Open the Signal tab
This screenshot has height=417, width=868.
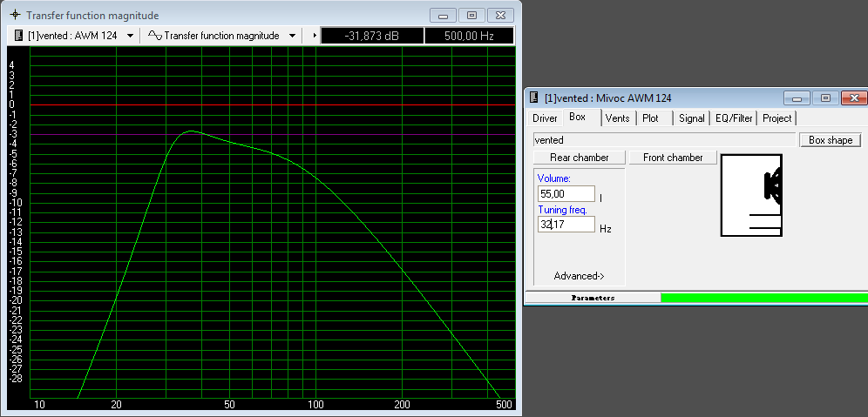click(x=692, y=118)
